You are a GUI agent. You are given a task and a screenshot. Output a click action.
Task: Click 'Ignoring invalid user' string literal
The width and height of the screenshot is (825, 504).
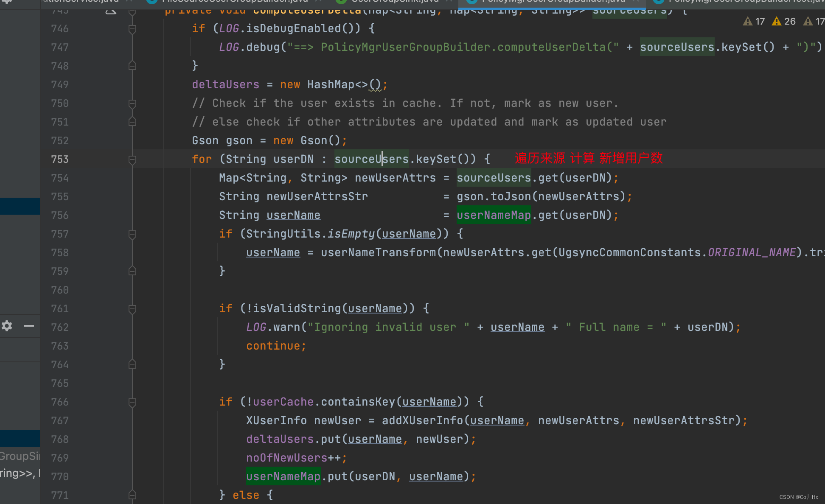coord(388,327)
